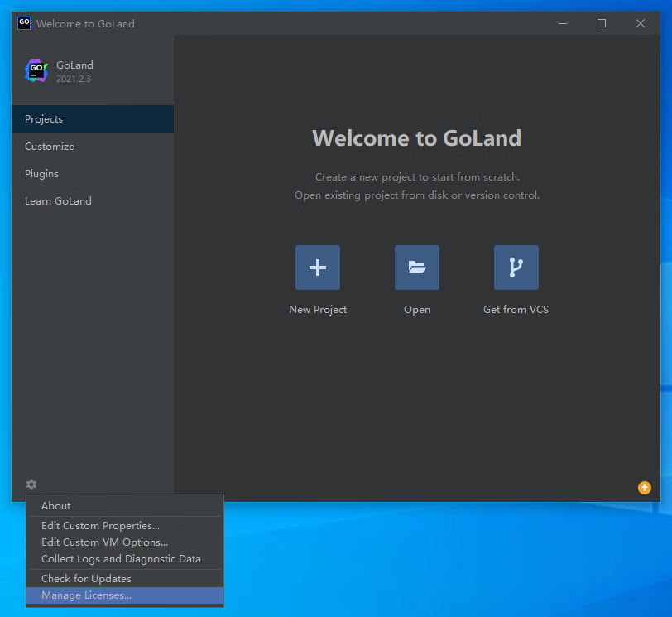Switch to the Customize tab
672x617 pixels.
pos(50,147)
